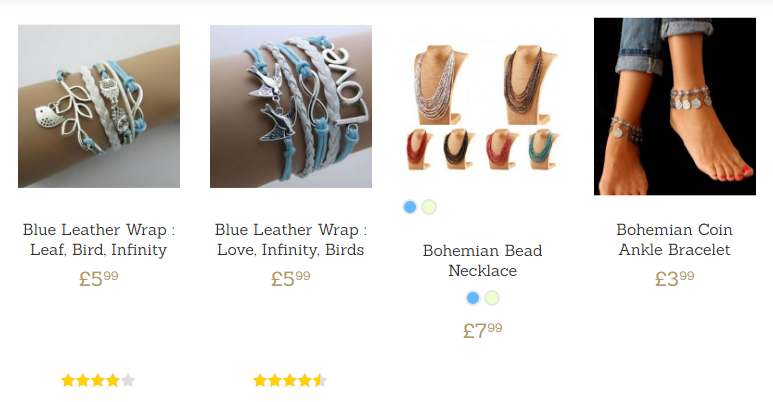Click the £7.99 price of the bead necklace

483,330
